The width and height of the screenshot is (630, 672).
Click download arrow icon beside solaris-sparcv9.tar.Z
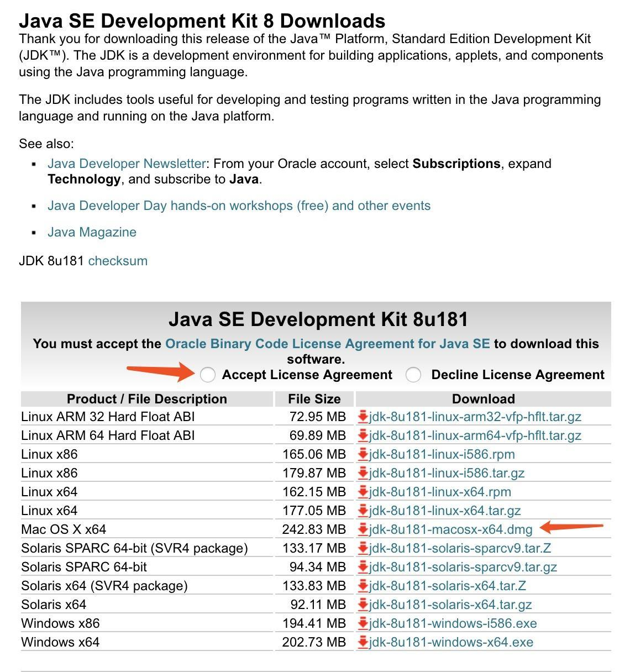click(363, 548)
